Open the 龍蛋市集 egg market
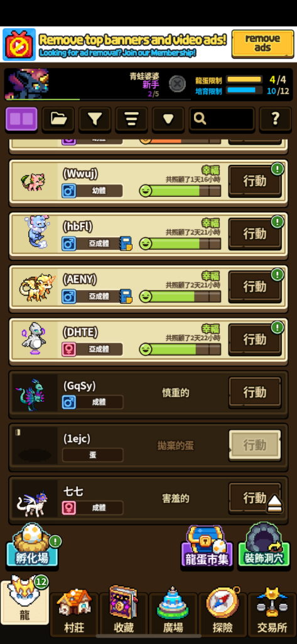The height and width of the screenshot is (644, 297). pos(207,547)
